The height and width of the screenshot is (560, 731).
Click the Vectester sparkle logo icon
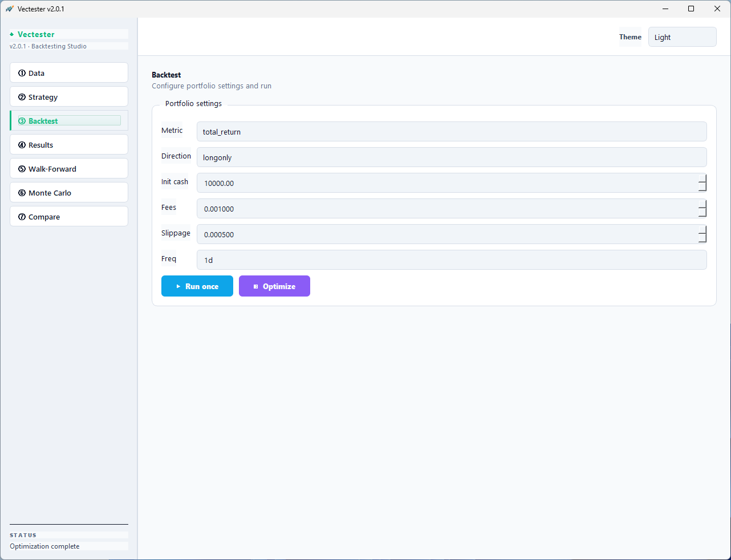click(x=13, y=34)
